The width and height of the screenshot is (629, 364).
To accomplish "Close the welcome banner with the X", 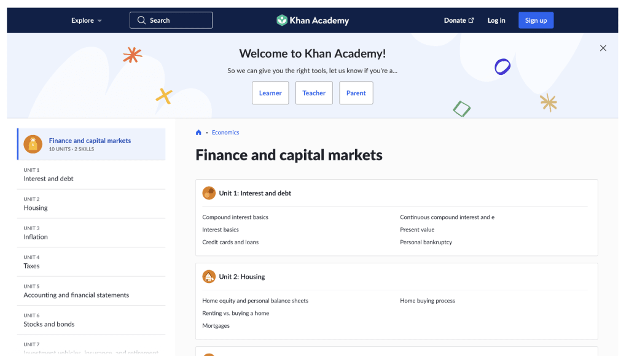I will pyautogui.click(x=603, y=48).
